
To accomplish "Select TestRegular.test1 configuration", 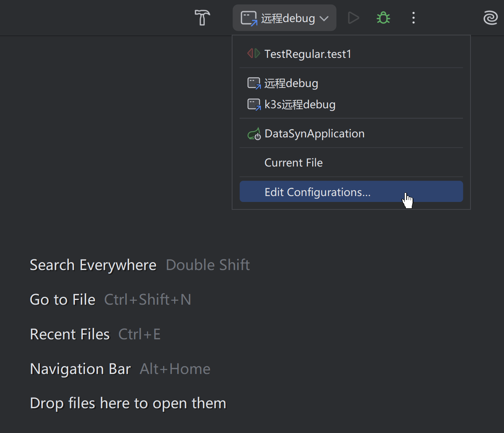I will pos(307,54).
